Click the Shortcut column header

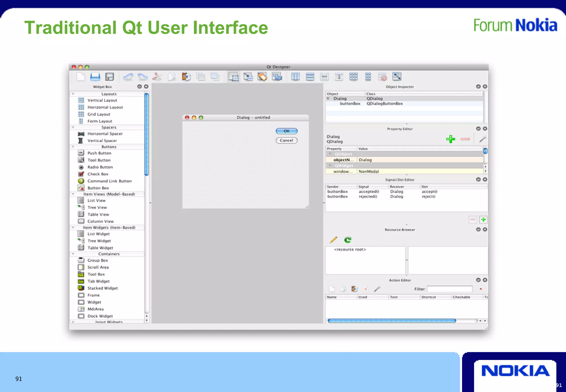(x=436, y=297)
